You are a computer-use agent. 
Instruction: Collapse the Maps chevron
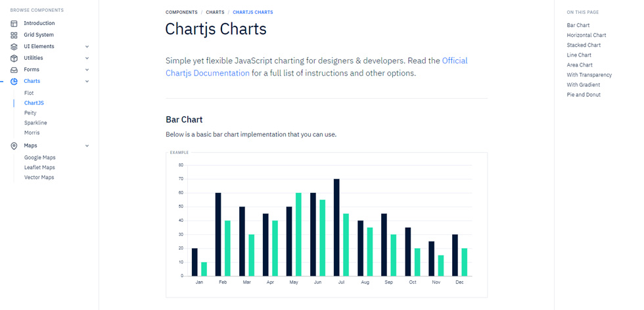tap(87, 145)
